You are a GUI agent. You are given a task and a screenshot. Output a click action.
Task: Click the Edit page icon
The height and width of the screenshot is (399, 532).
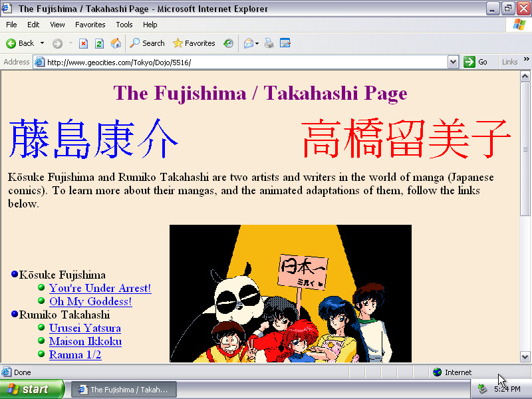[285, 43]
